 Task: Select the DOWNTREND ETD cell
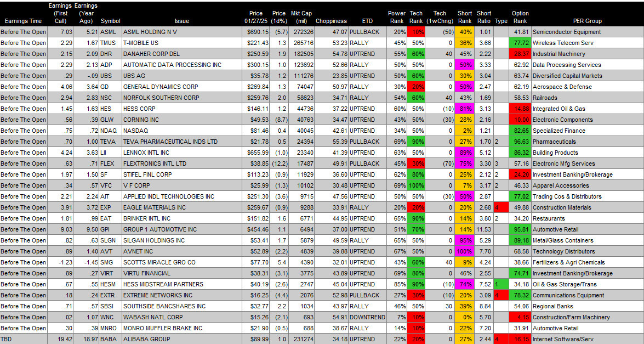point(368,317)
